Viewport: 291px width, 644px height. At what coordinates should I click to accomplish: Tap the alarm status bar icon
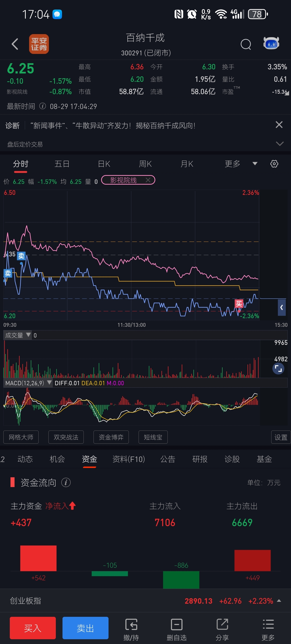192,14
